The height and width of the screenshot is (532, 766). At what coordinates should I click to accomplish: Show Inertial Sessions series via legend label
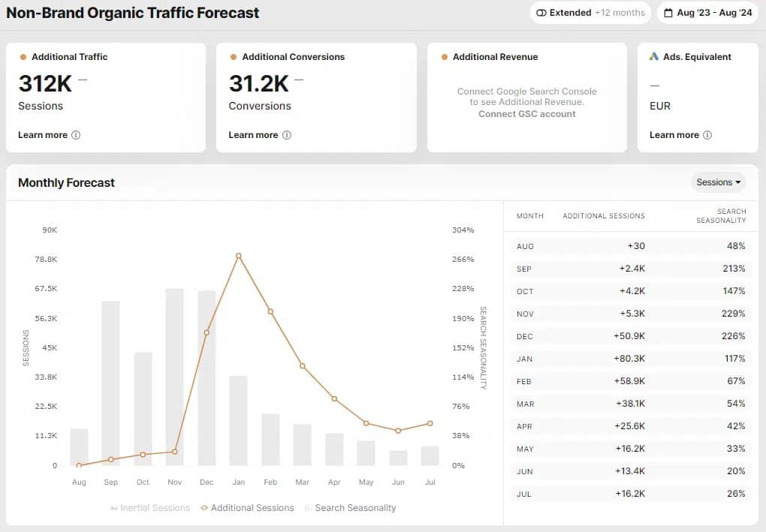tap(155, 509)
